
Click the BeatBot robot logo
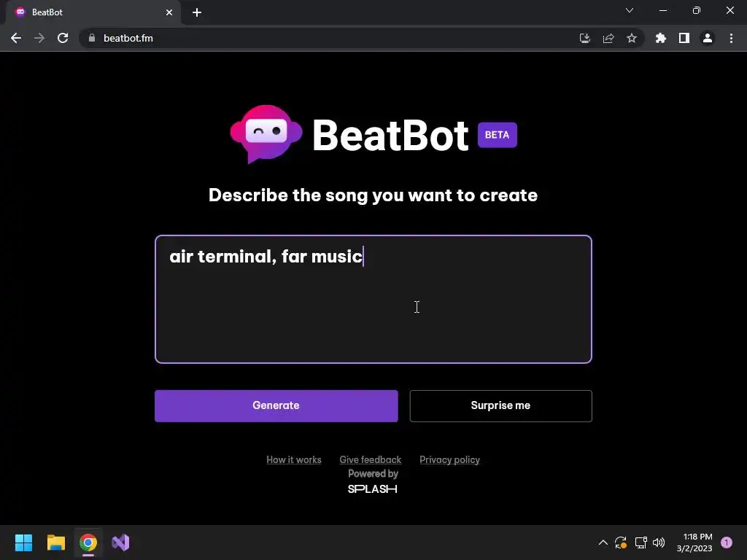266,134
